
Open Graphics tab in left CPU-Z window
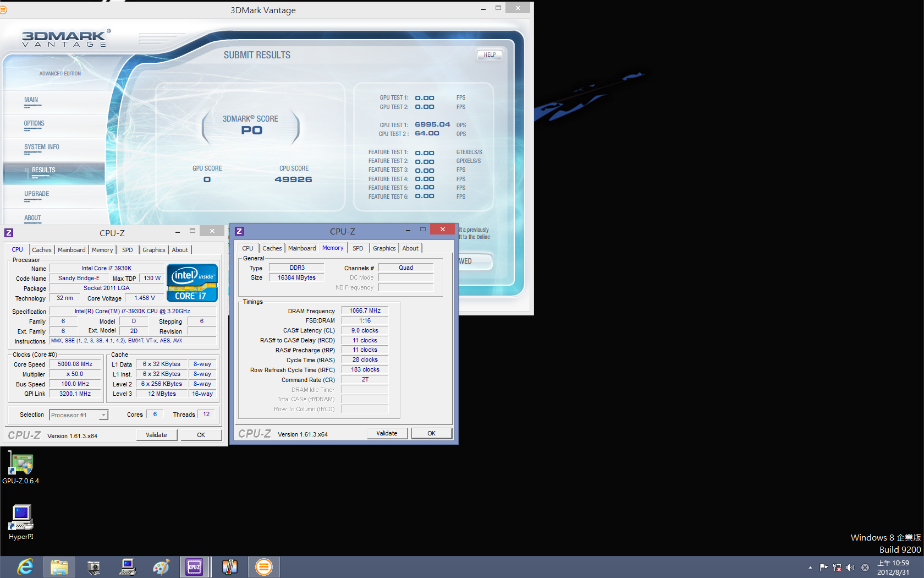[x=154, y=250]
